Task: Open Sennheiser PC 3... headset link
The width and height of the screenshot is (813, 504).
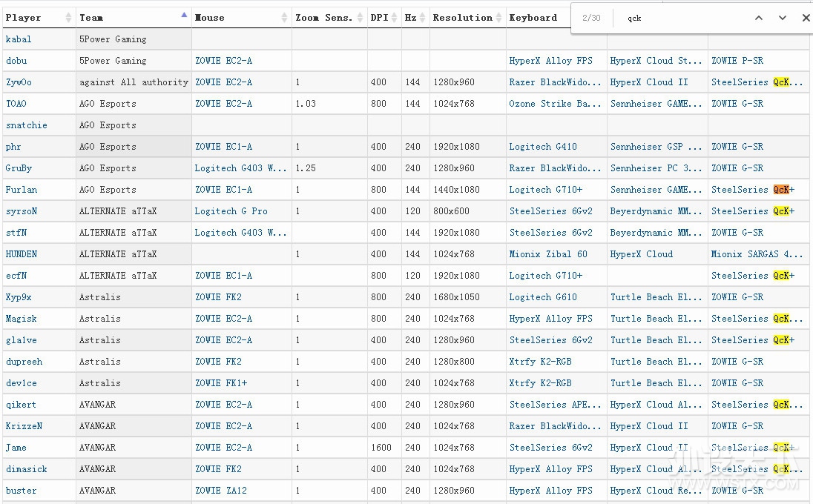Action: 656,168
